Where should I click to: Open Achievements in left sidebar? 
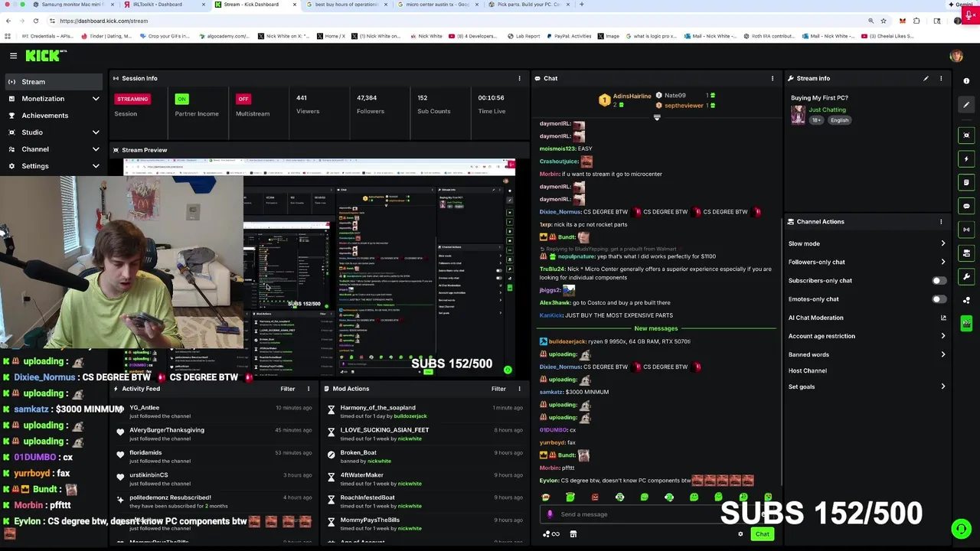(52, 116)
